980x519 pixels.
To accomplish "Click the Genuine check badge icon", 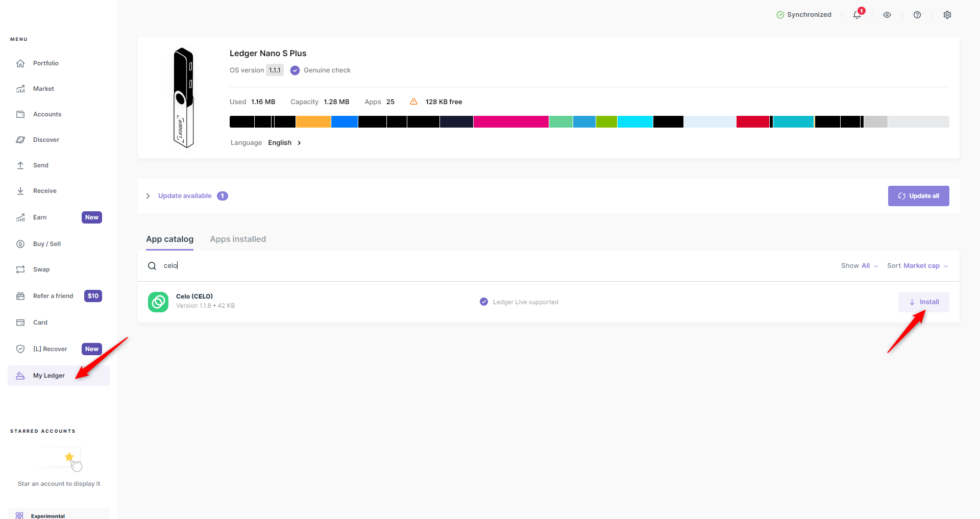I will click(295, 70).
